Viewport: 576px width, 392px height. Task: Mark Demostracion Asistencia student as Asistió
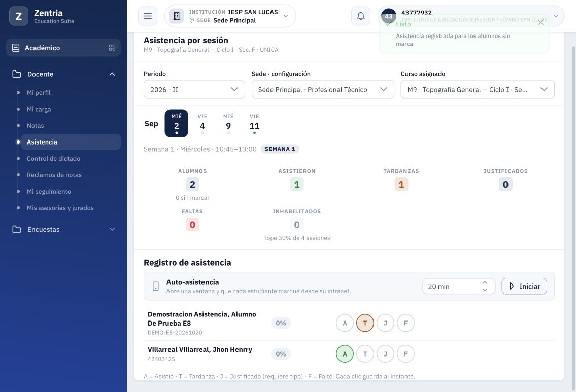[x=345, y=323]
